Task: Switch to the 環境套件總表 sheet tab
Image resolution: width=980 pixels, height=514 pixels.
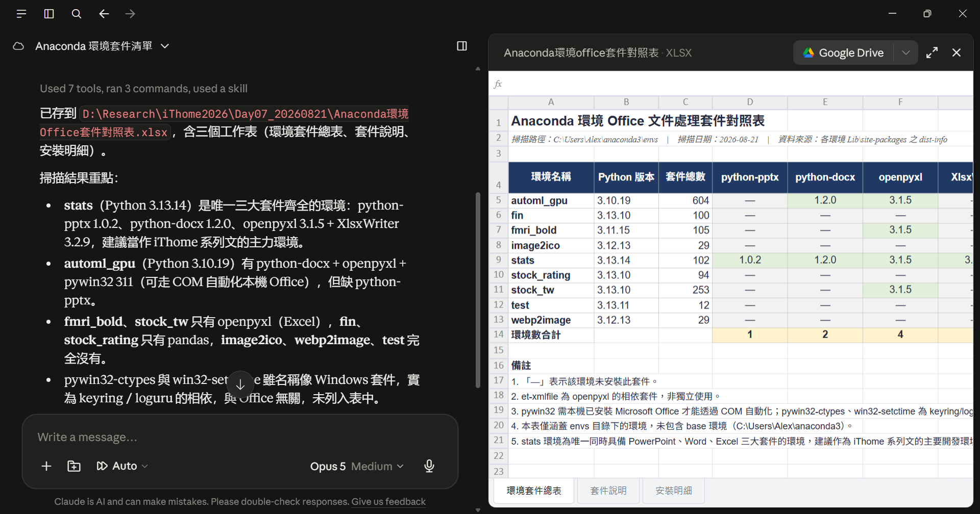Action: coord(534,491)
